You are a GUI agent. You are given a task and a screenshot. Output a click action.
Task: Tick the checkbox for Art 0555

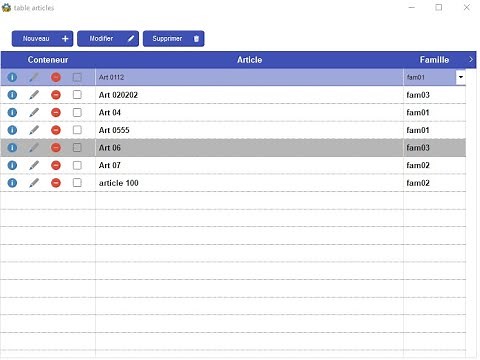coord(77,130)
